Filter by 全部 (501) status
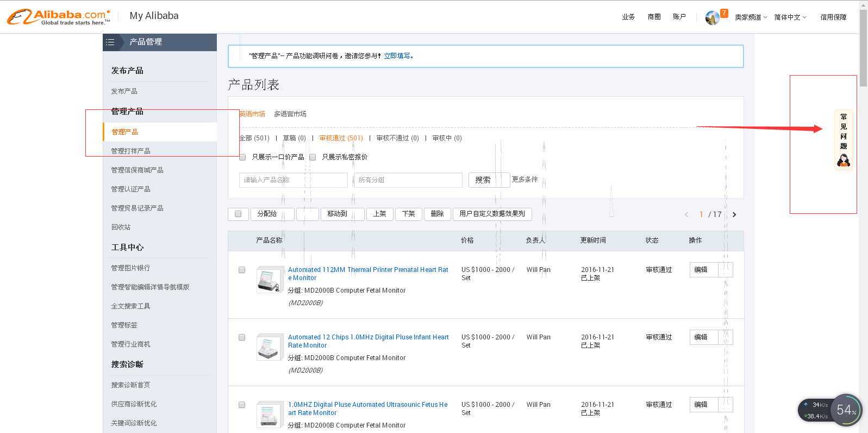This screenshot has height=433, width=868. pyautogui.click(x=254, y=138)
